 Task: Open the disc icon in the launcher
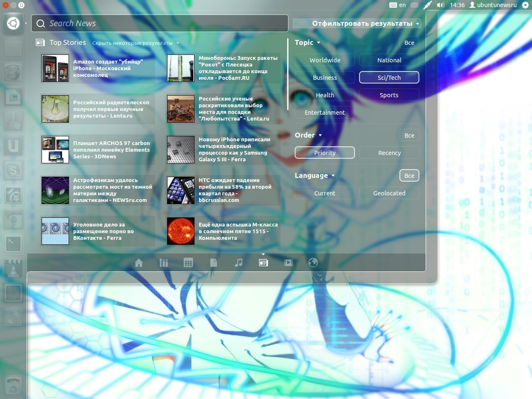13,318
